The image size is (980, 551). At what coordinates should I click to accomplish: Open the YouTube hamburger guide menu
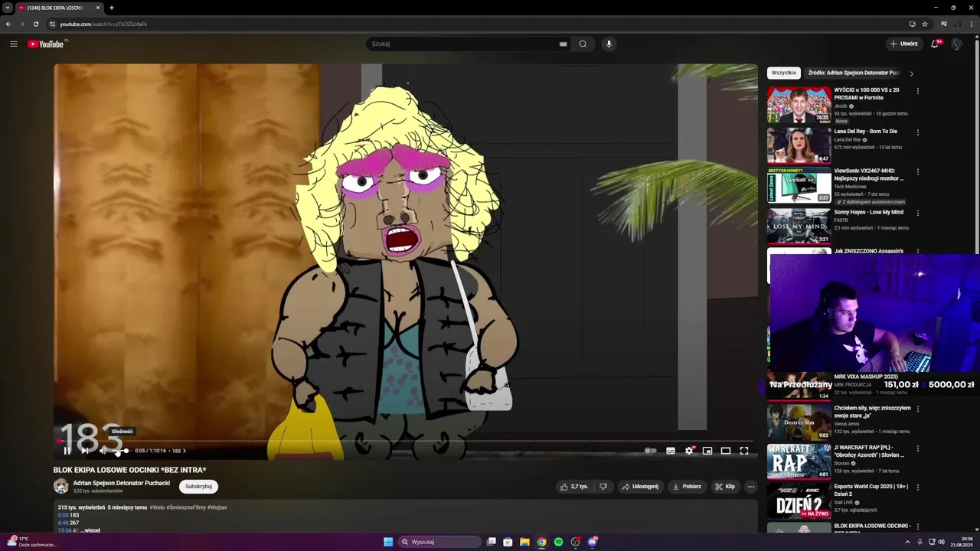(13, 44)
